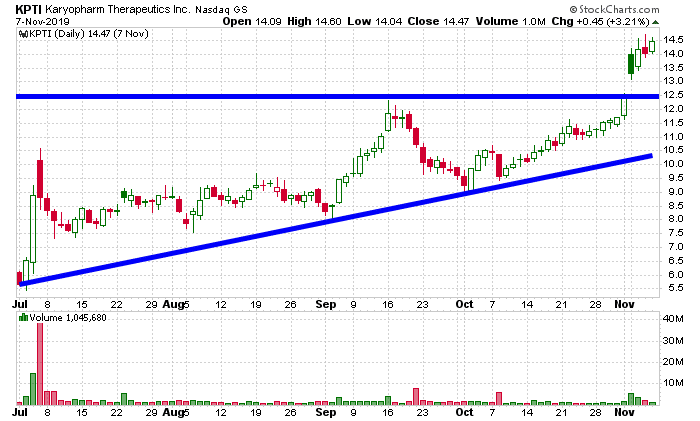Click the 10M volume axis label
Screen dimensions: 700x421
click(673, 383)
